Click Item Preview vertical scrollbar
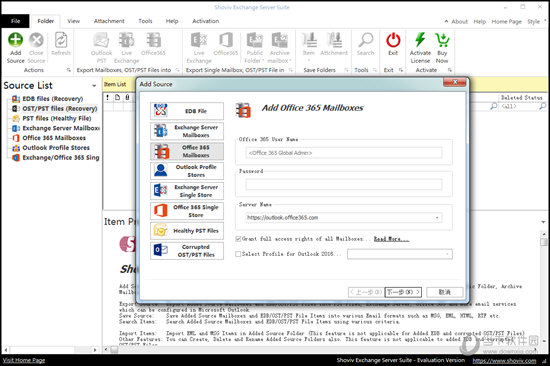 pos(543,288)
